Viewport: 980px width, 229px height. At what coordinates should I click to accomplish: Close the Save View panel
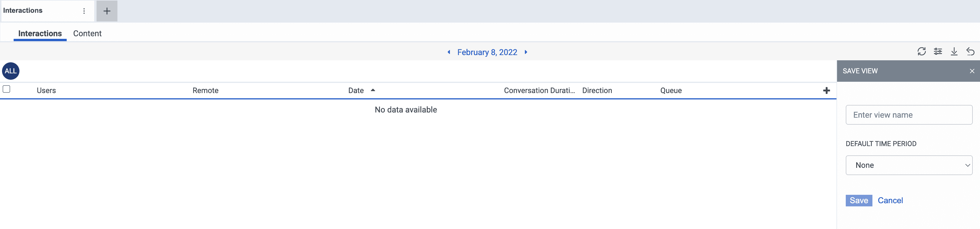972,71
